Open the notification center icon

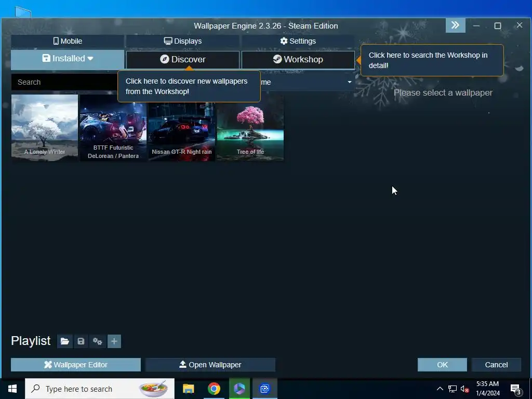516,389
